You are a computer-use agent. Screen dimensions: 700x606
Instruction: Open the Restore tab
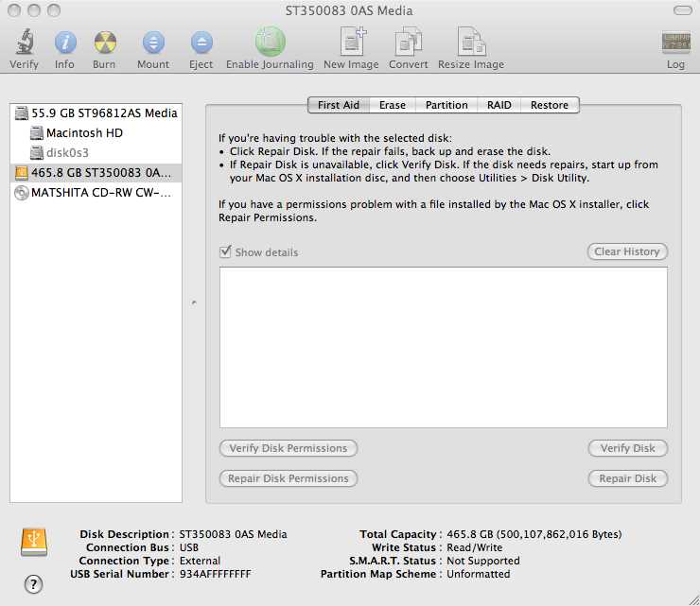(550, 105)
